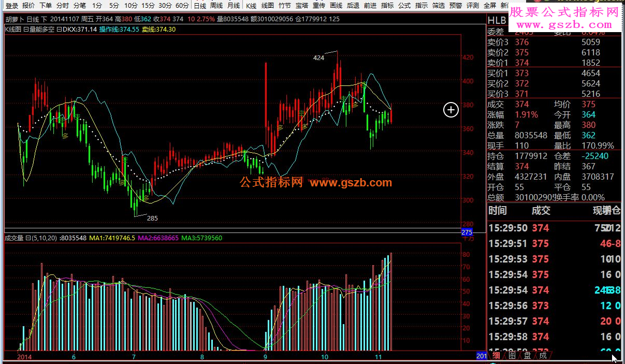Switch to the 分时 intraday chart
Screen dimensions: 625x364
pyautogui.click(x=62, y=6)
